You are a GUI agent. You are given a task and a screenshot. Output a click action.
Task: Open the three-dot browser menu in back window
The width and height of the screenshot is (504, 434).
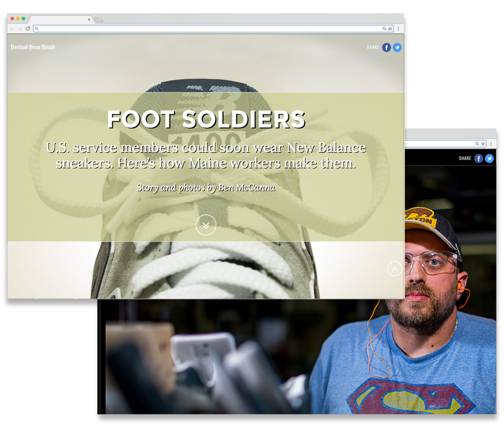[491, 143]
